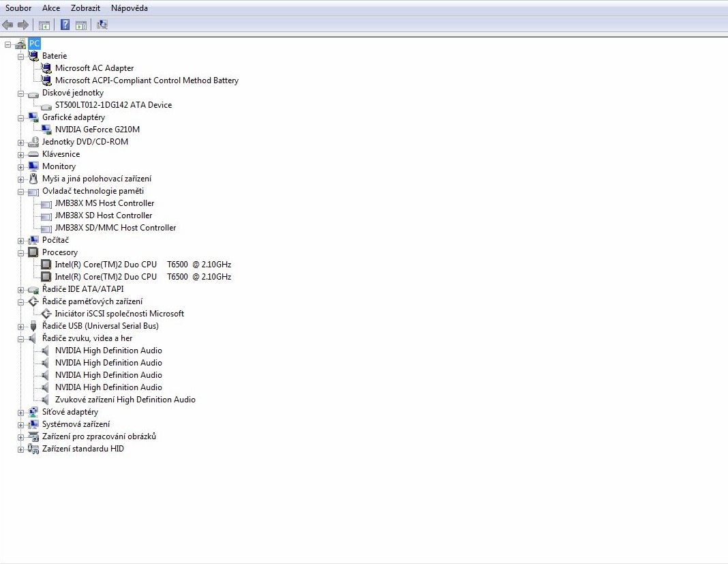Image resolution: width=728 pixels, height=564 pixels.
Task: Collapse the PC root node
Action: pos(8,44)
